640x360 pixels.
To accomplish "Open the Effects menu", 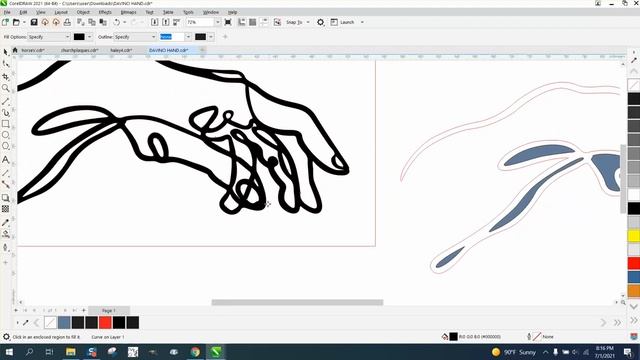I will tap(105, 12).
